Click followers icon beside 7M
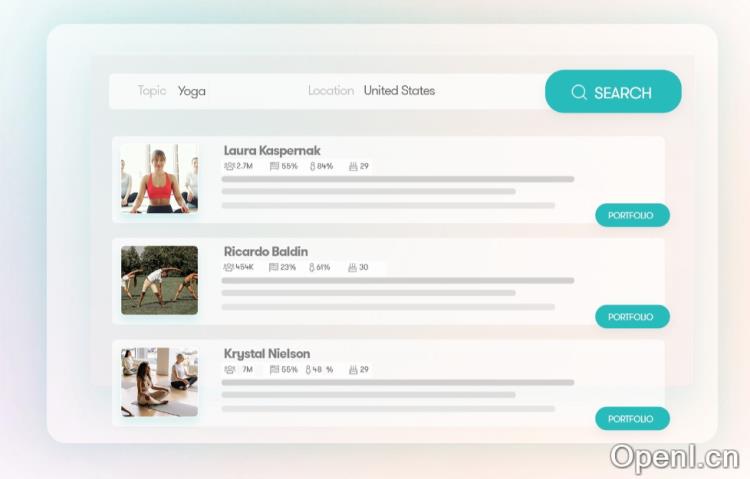The height and width of the screenshot is (479, 750). pos(229,370)
